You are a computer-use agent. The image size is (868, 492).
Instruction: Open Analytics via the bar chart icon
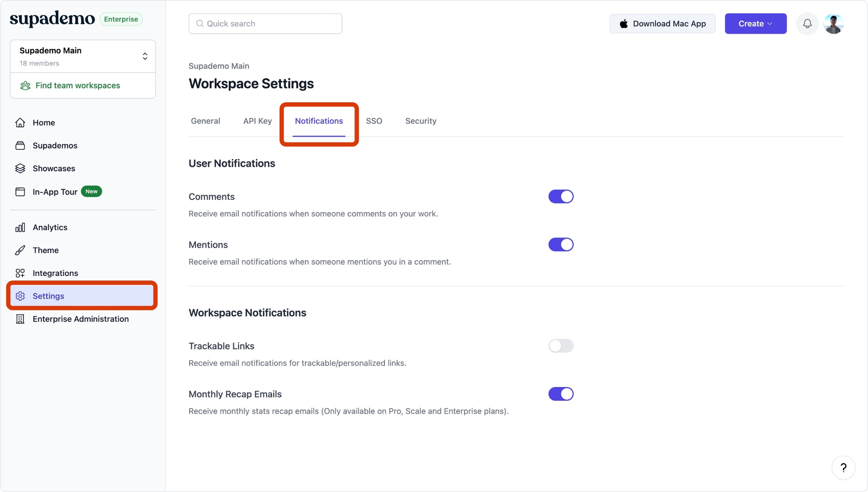coord(20,227)
